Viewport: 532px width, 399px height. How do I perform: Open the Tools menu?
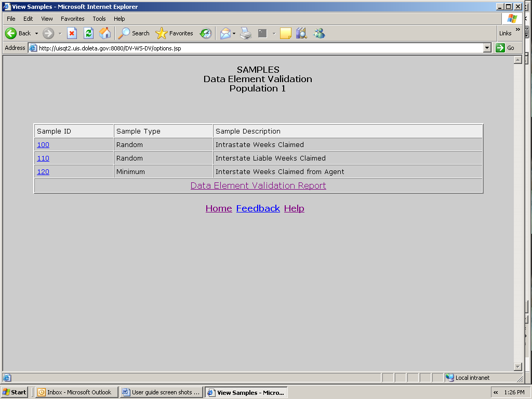coord(99,19)
